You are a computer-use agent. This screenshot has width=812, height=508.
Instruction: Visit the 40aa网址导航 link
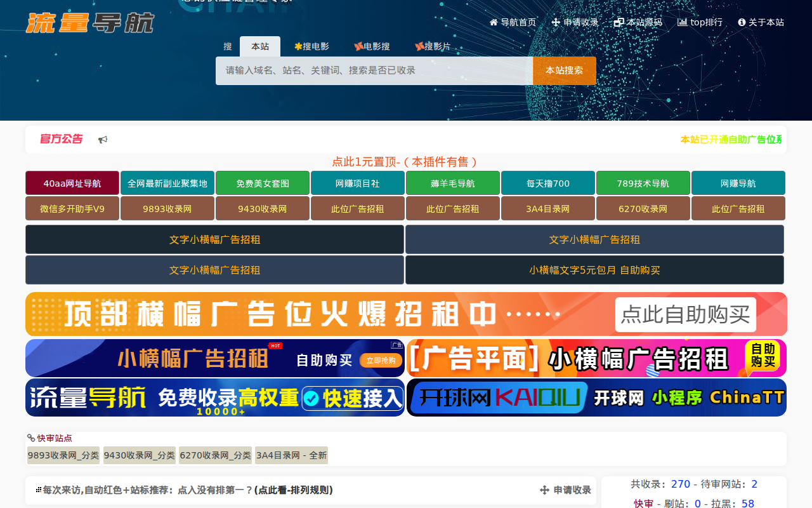pos(72,182)
